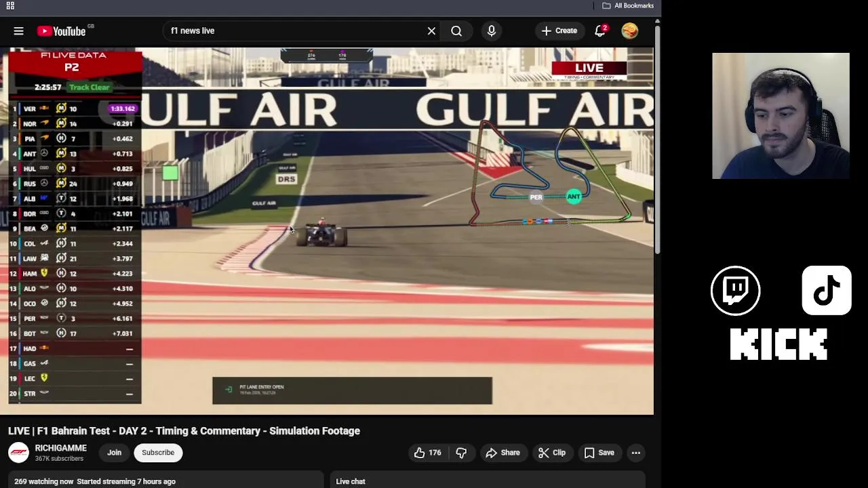Like the video with thumbs up
Screen dimensions: 868x488
click(428, 453)
